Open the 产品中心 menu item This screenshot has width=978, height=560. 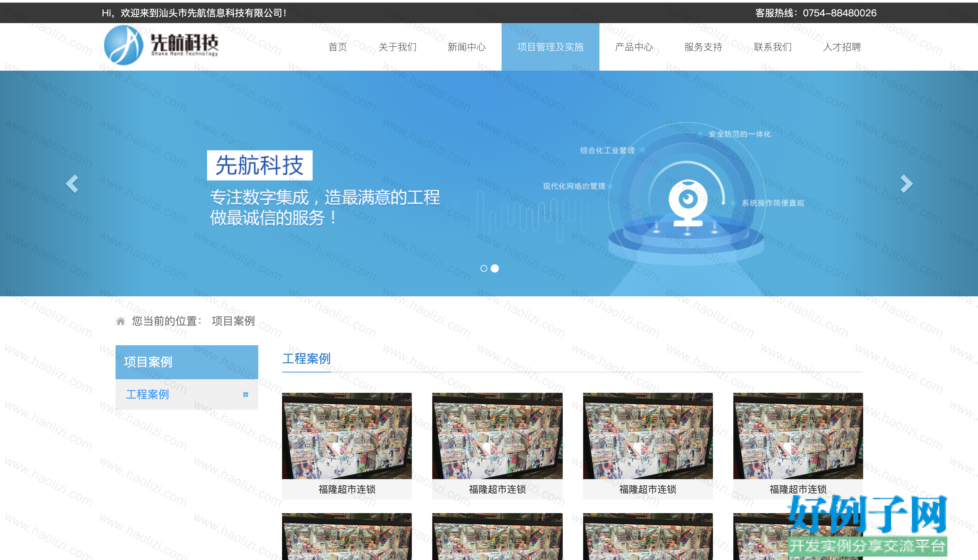point(634,47)
